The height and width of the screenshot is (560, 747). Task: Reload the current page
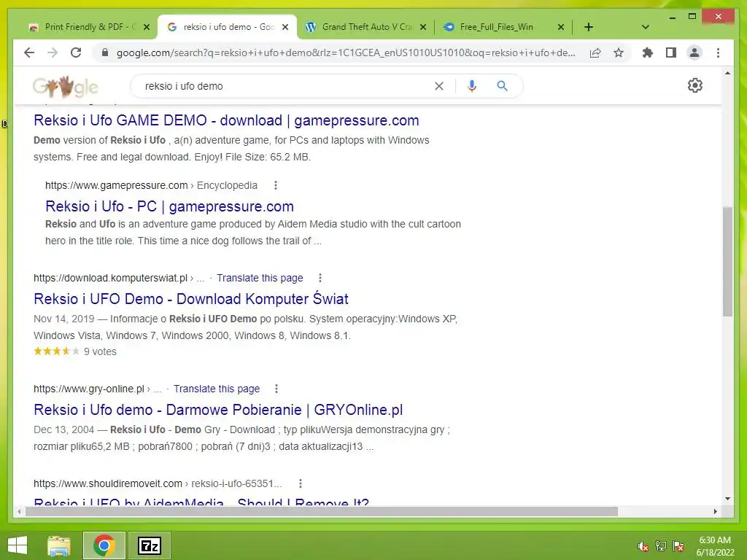click(76, 52)
